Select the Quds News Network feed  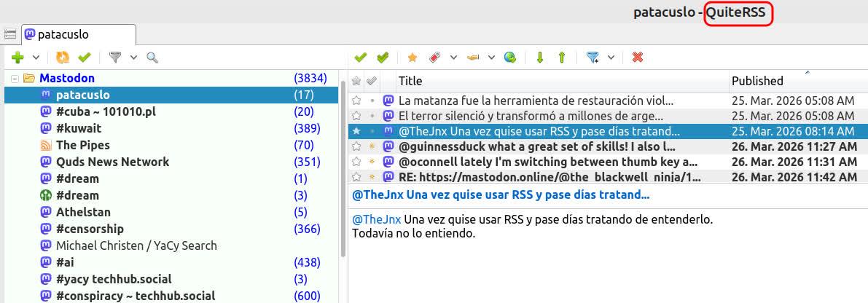tap(112, 162)
